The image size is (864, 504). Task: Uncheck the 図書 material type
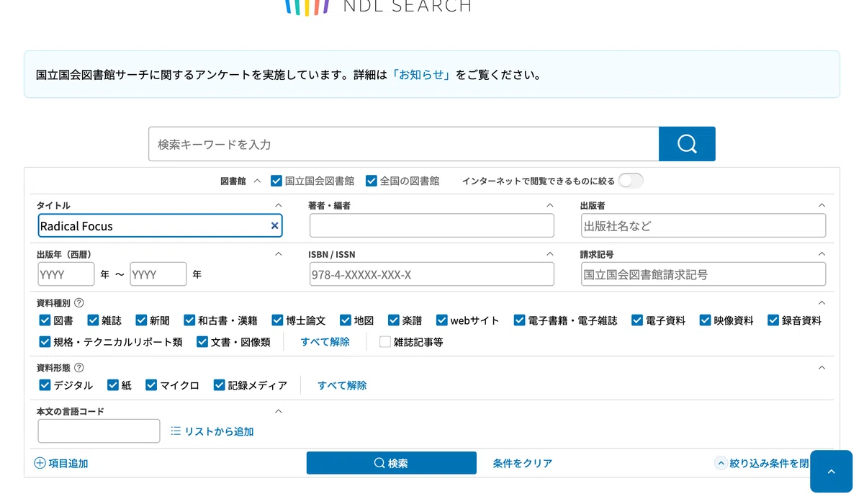coord(45,320)
